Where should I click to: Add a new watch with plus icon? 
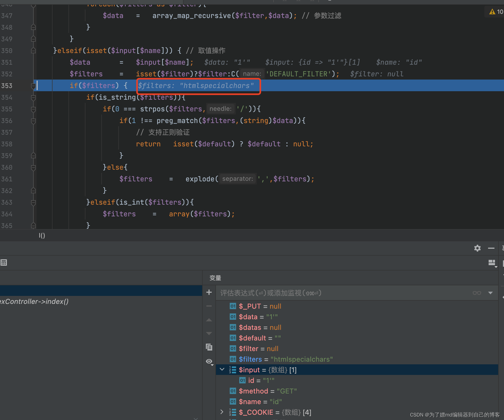pyautogui.click(x=209, y=292)
